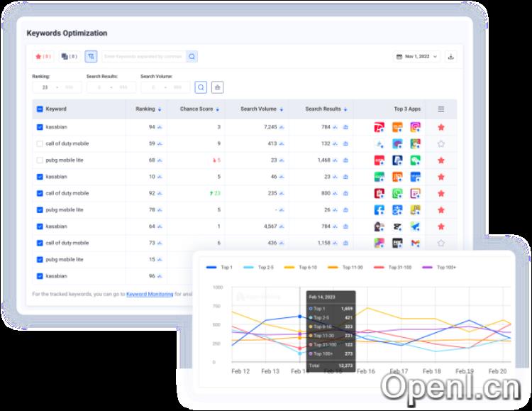
Task: Click the columns menu icon in table header
Action: 440,109
